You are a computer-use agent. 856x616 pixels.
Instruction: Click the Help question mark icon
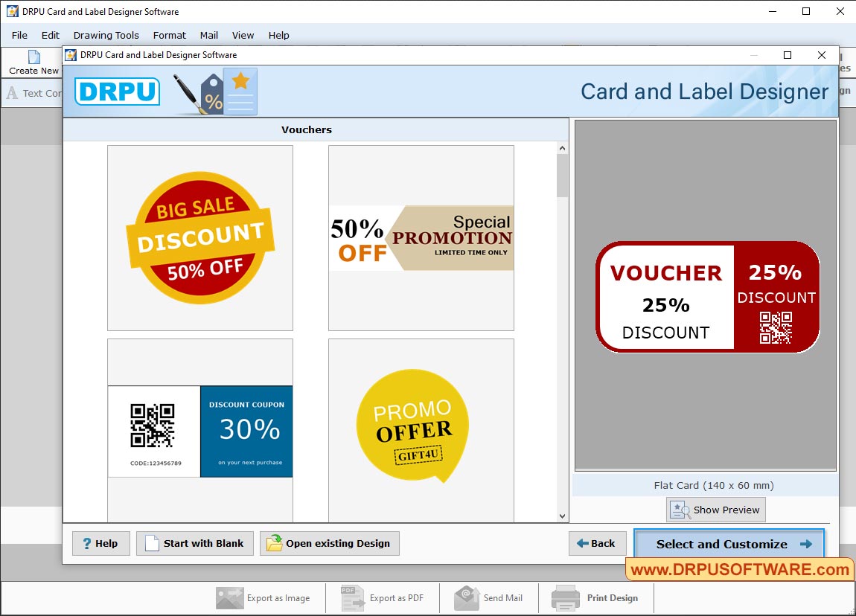88,543
